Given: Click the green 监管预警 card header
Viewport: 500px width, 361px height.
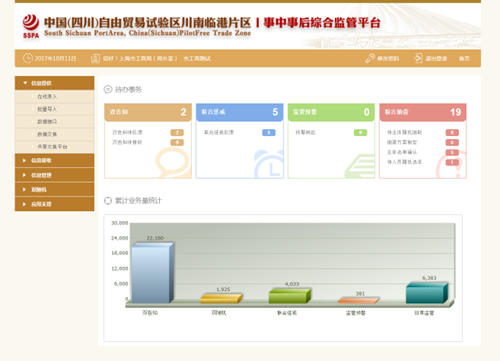Looking at the screenshot, I should (x=331, y=112).
